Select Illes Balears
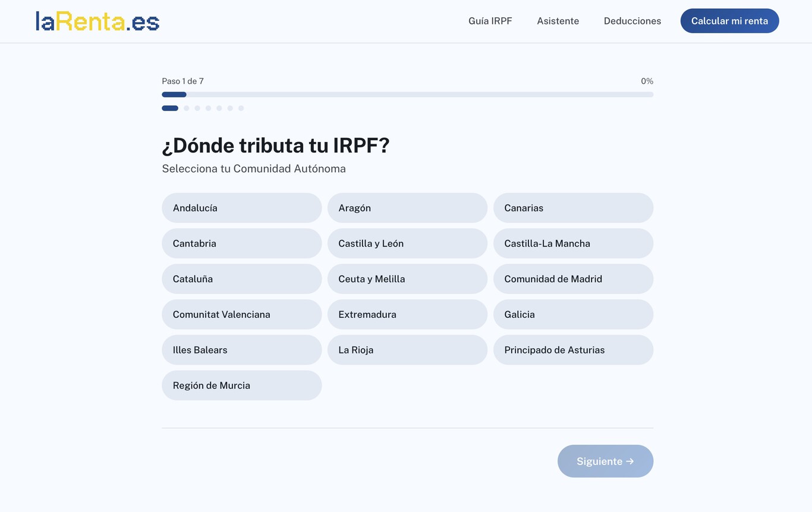The width and height of the screenshot is (812, 512). pyautogui.click(x=241, y=350)
